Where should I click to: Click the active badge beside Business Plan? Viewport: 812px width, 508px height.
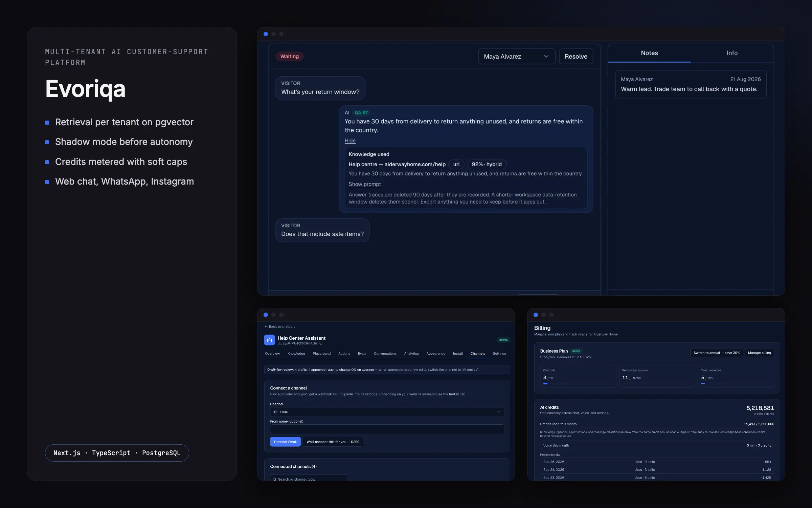coord(576,351)
